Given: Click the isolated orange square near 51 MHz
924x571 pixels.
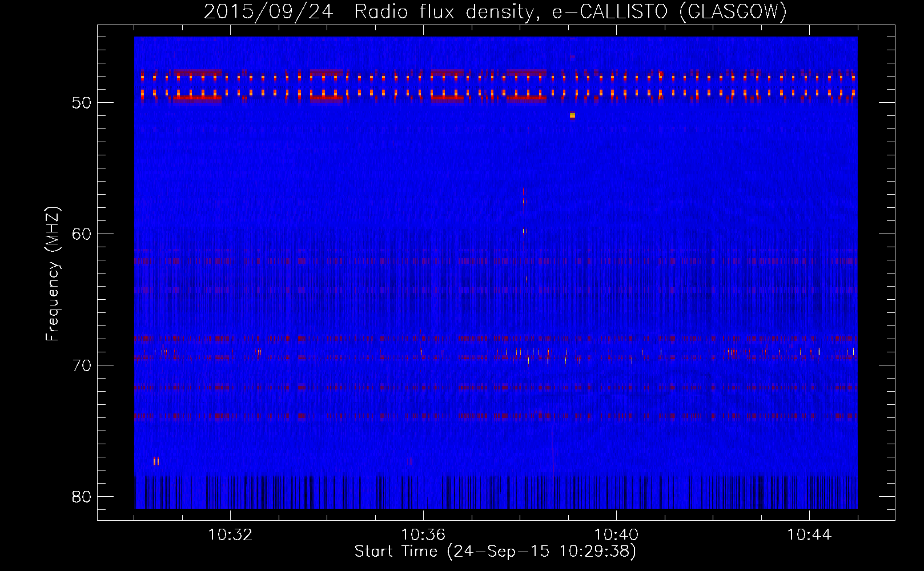Looking at the screenshot, I should 572,115.
